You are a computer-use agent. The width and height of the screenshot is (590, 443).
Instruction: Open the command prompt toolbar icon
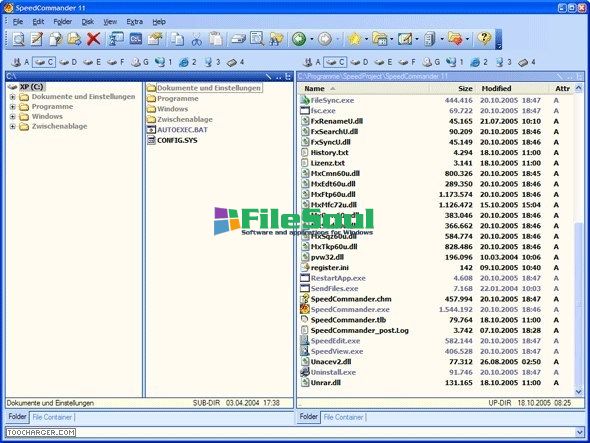coord(136,39)
